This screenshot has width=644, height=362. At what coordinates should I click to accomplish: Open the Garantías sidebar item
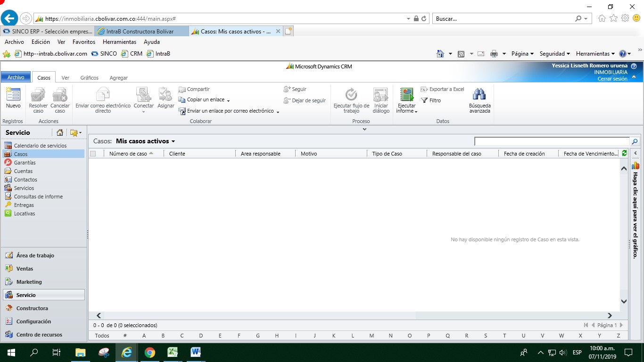(25, 163)
